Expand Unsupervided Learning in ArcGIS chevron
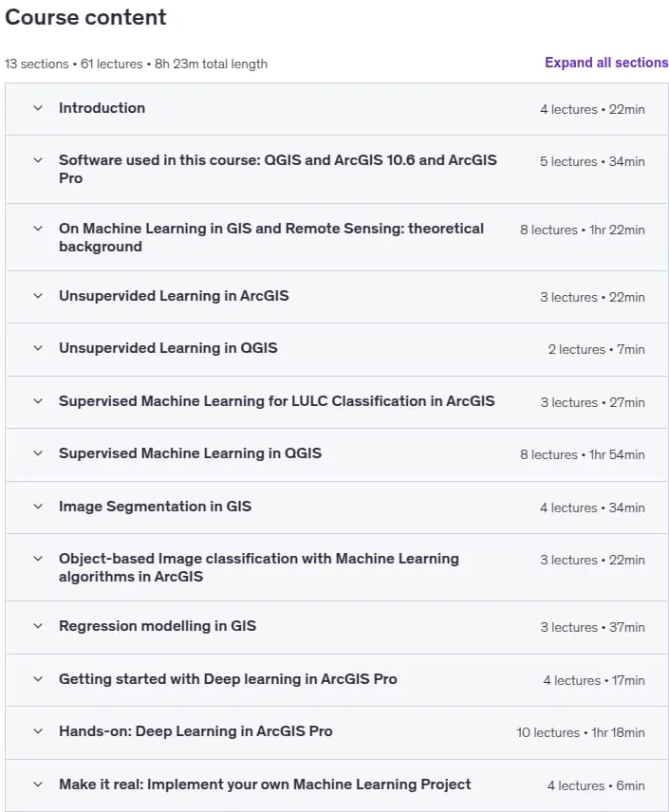 click(x=38, y=296)
